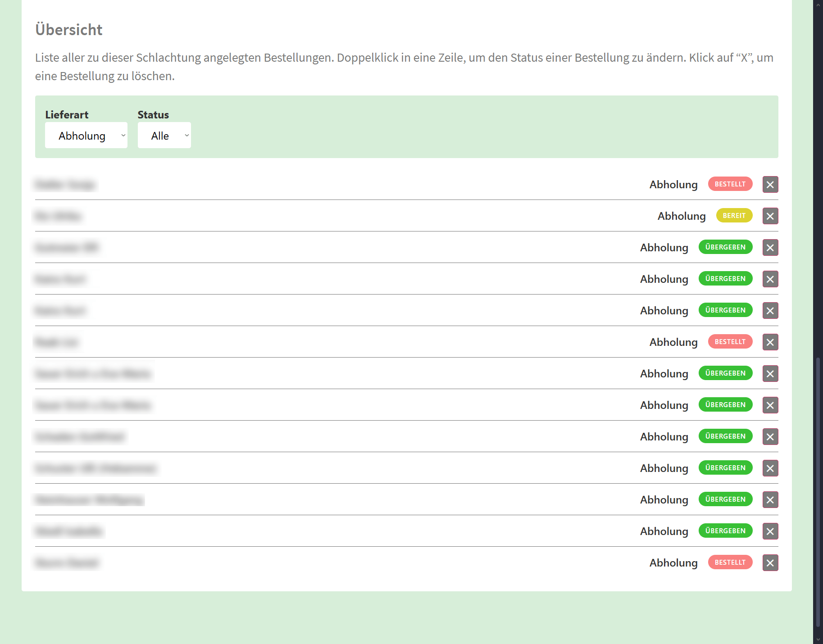Open the Lieferart dropdown showing Abholung
Image resolution: width=823 pixels, height=644 pixels.
(86, 136)
